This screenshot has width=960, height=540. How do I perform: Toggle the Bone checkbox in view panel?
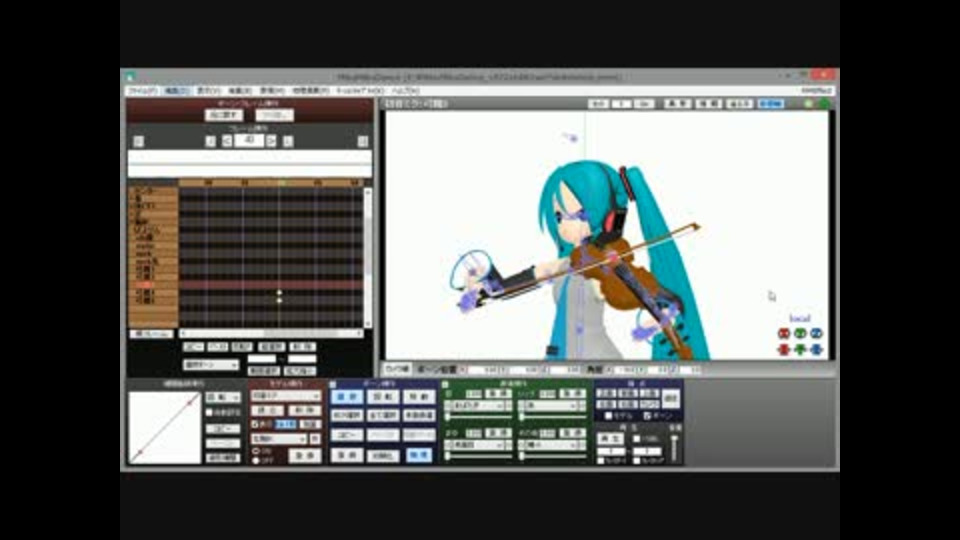(x=647, y=416)
